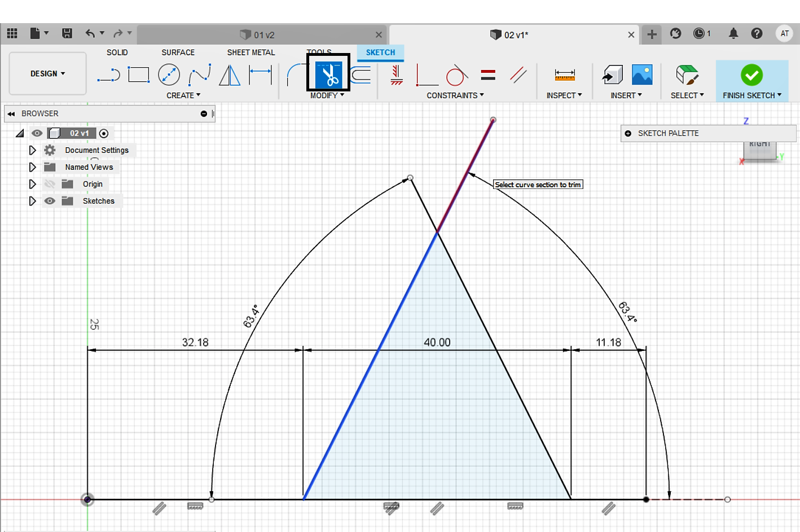Apply the Tangent constraint

456,74
